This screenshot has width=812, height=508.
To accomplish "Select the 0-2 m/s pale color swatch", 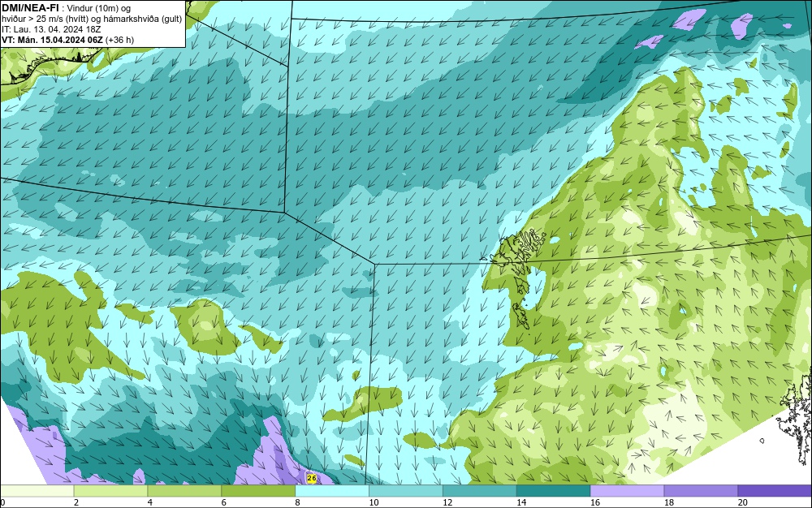I will [x=37, y=491].
